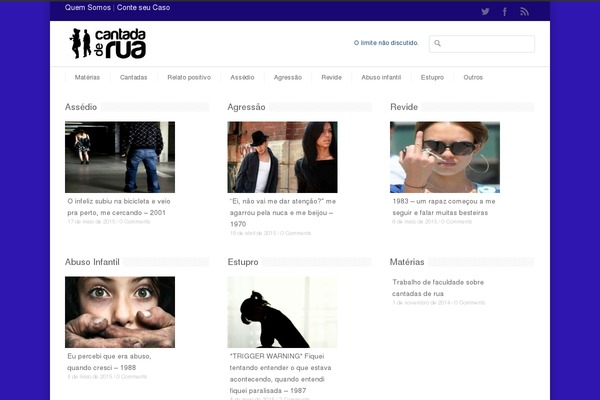Open the Assédio menu item
This screenshot has width=600, height=400.
click(242, 77)
